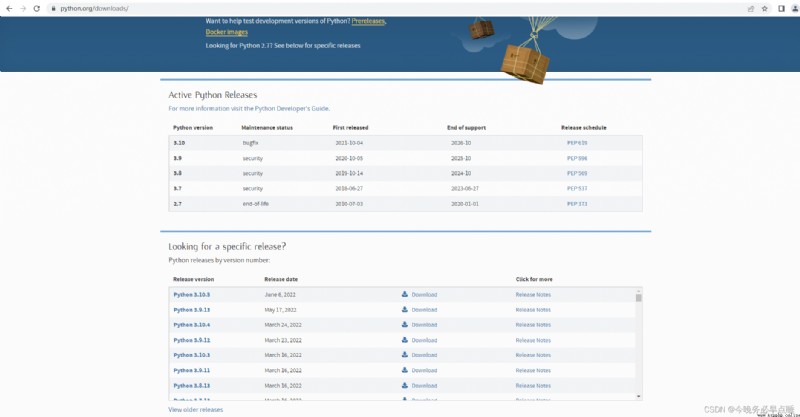
Task: Click the download icon for Python 3.10.3
Action: 405,354
